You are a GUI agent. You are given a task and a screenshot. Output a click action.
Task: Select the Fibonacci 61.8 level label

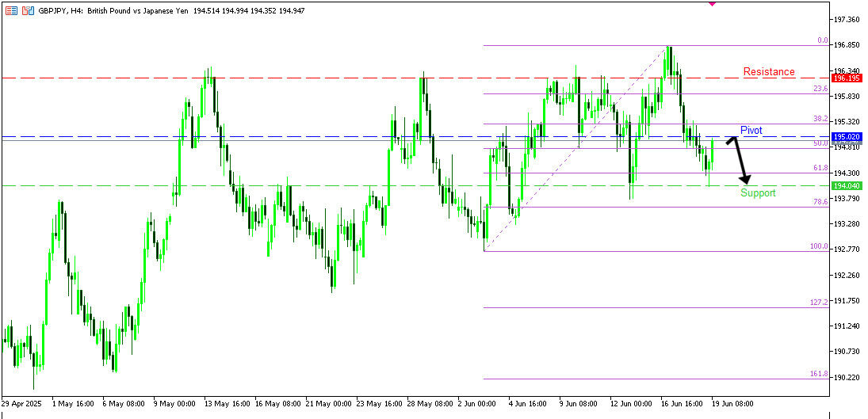click(820, 168)
